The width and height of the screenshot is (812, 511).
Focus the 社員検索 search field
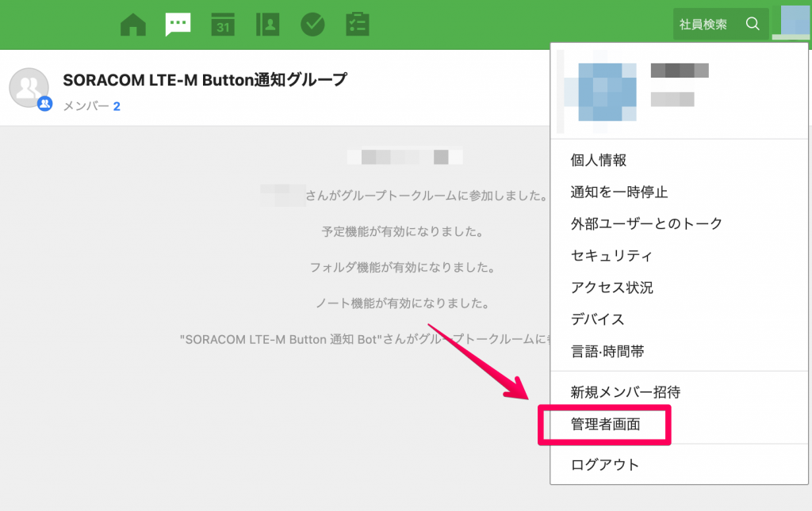click(x=720, y=24)
